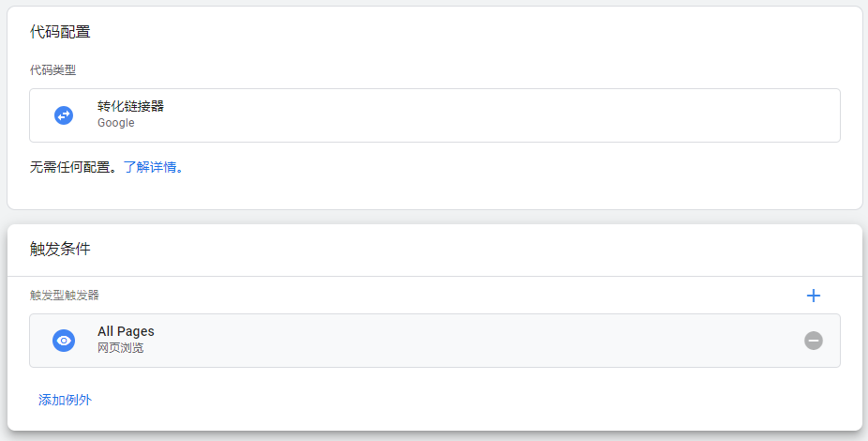
Task: Click the 网页浏览 trigger type subtitle
Action: click(120, 348)
